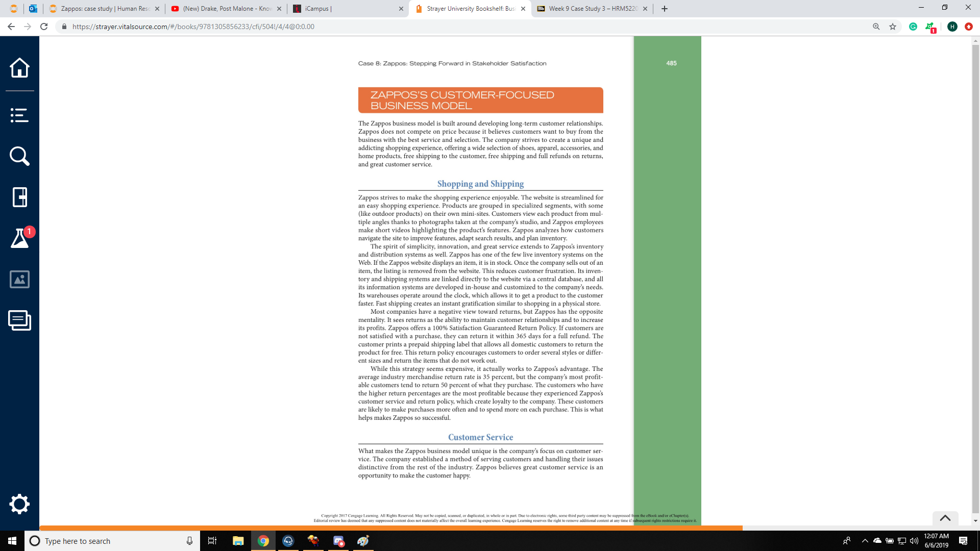Click the 'Type here to search' box
Viewport: 980px width, 551px height.
pos(112,541)
